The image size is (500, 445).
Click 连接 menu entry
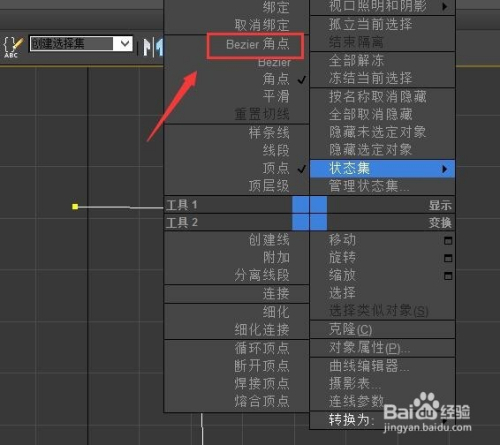pyautogui.click(x=276, y=294)
